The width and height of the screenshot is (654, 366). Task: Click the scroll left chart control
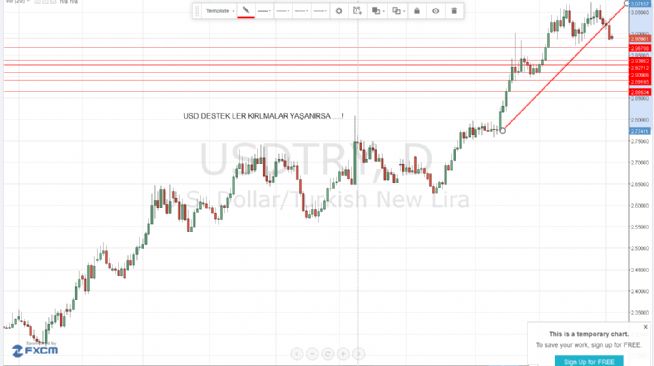pos(297,354)
